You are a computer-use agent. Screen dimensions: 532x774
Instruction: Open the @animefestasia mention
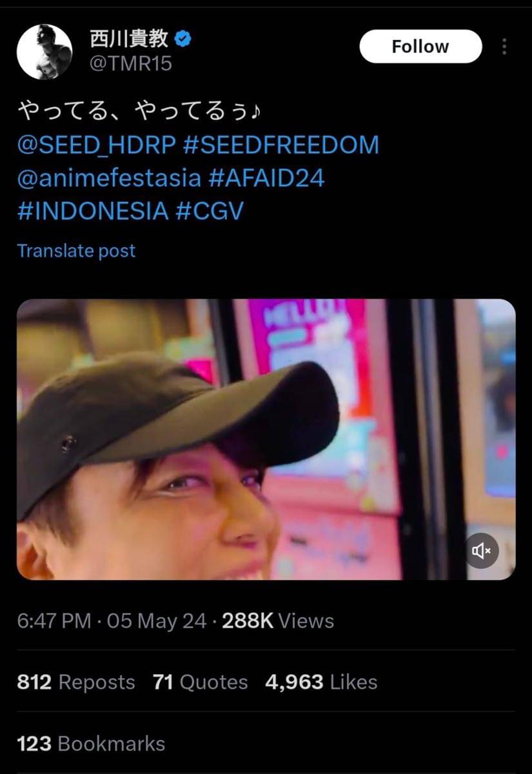109,179
